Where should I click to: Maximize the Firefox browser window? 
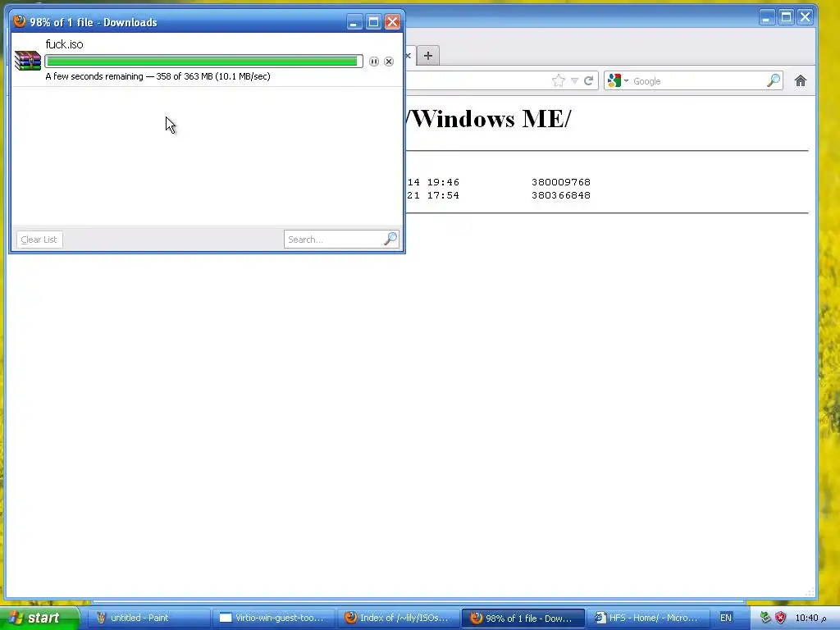click(786, 17)
